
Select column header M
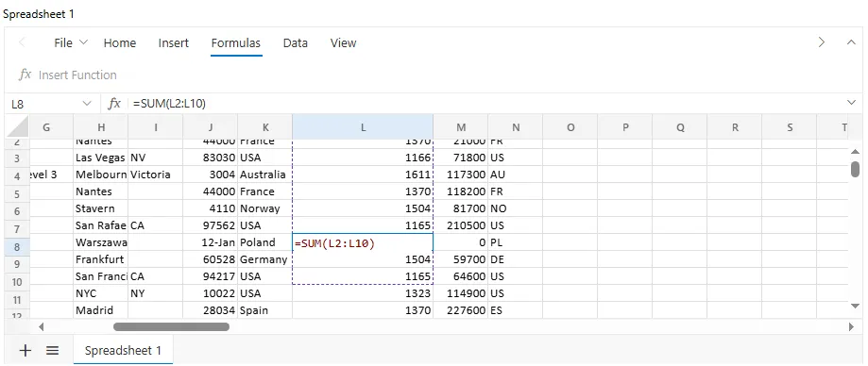[x=461, y=127]
